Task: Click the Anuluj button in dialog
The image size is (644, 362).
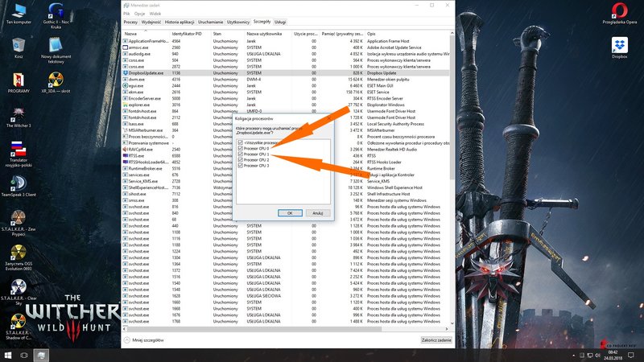Action: pos(317,213)
